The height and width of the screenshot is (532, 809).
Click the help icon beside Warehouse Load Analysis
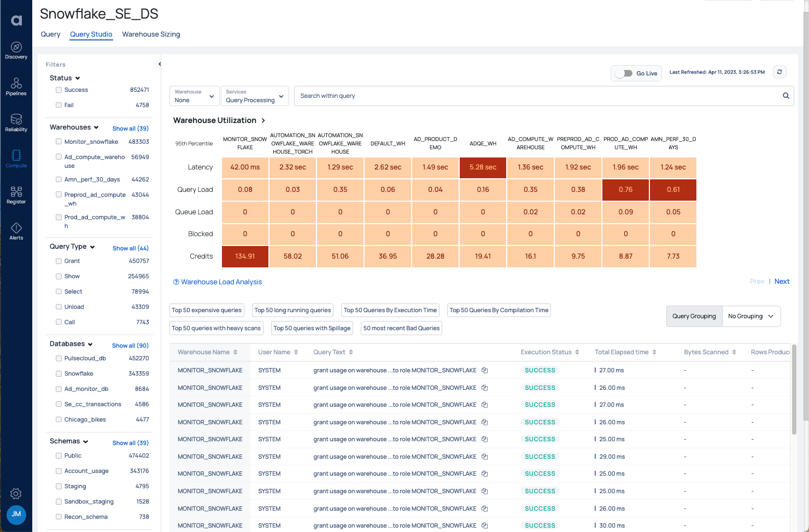tap(176, 282)
